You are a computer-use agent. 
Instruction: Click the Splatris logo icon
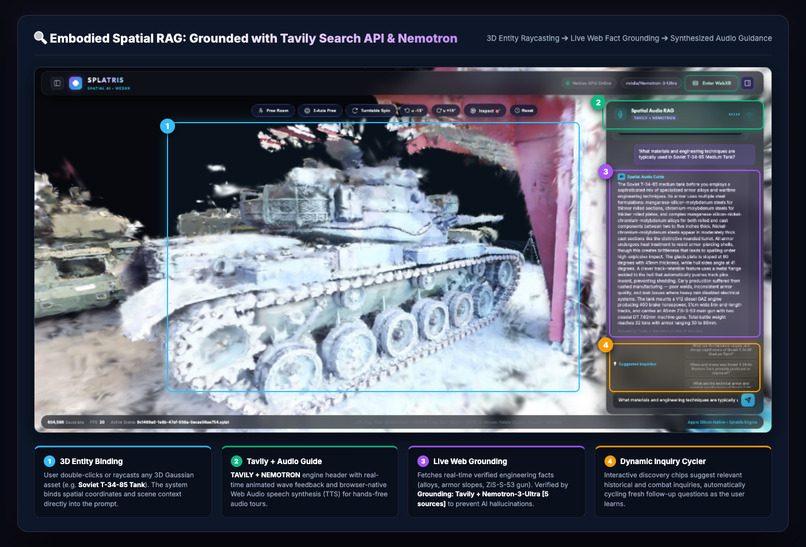click(x=76, y=83)
